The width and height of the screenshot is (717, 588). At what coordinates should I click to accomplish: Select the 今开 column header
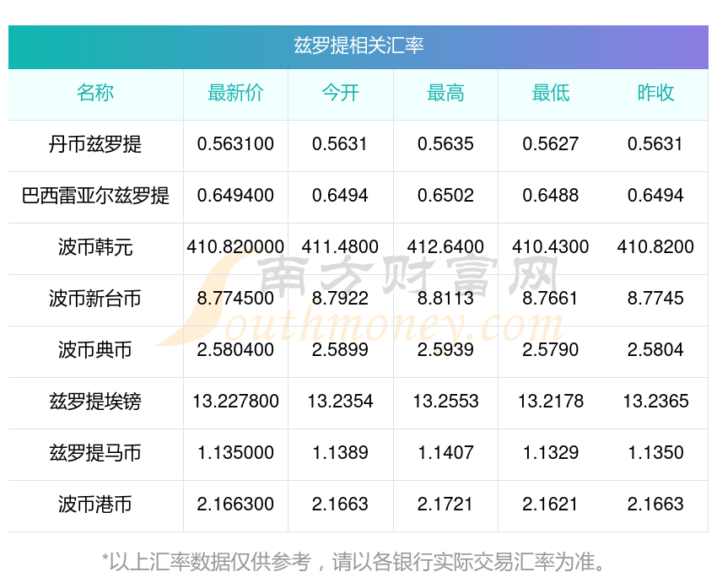tap(340, 93)
